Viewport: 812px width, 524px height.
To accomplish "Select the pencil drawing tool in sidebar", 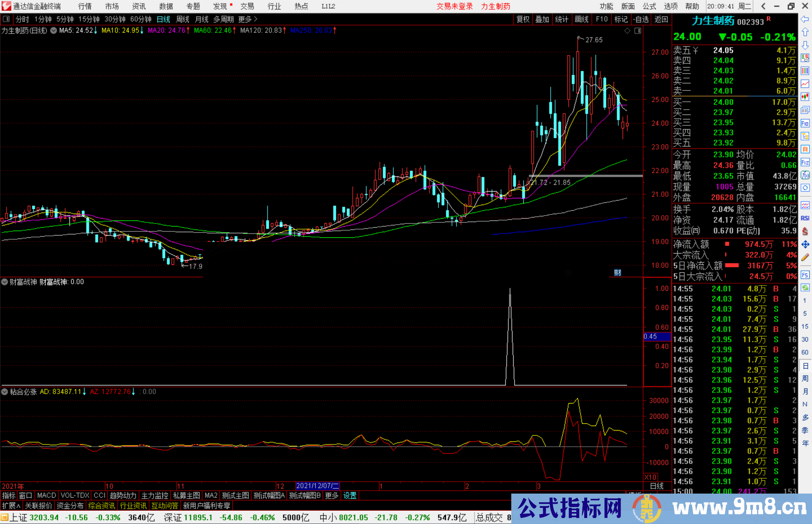I will click(x=805, y=258).
